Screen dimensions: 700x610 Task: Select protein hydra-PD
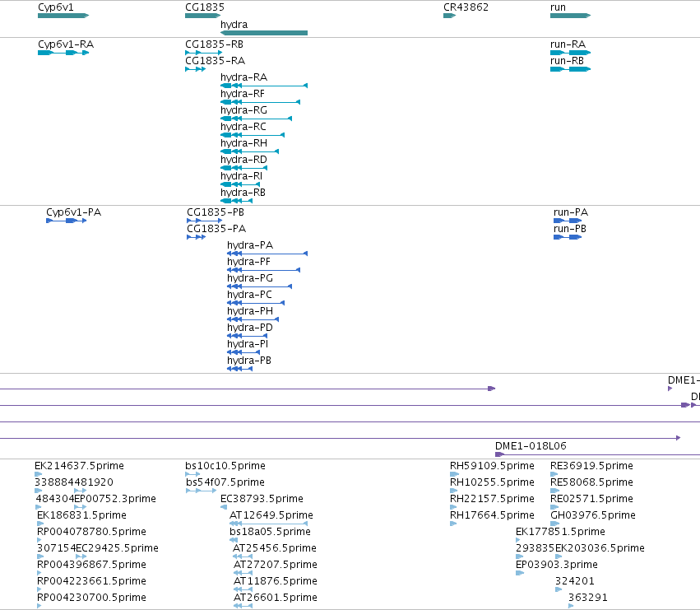[250, 328]
